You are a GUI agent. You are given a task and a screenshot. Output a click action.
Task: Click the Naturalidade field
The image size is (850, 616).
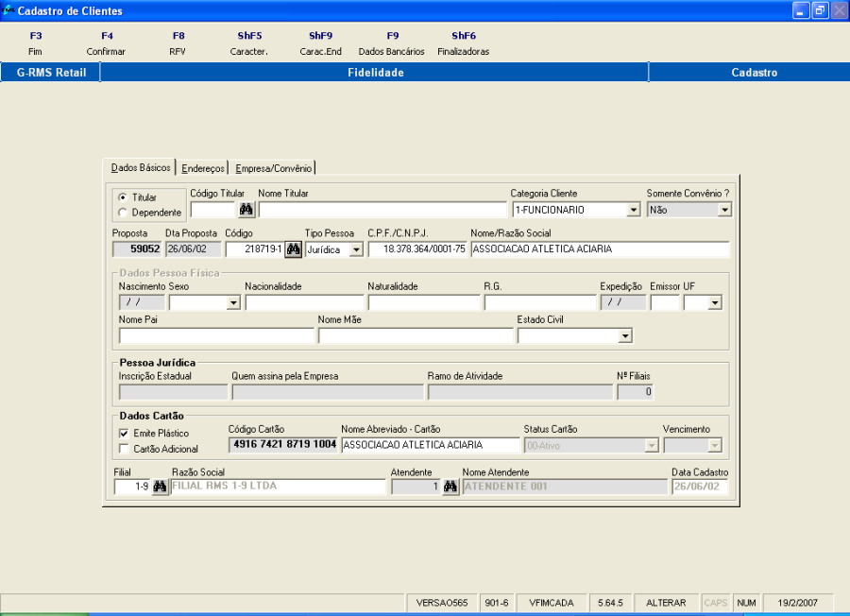(x=424, y=302)
